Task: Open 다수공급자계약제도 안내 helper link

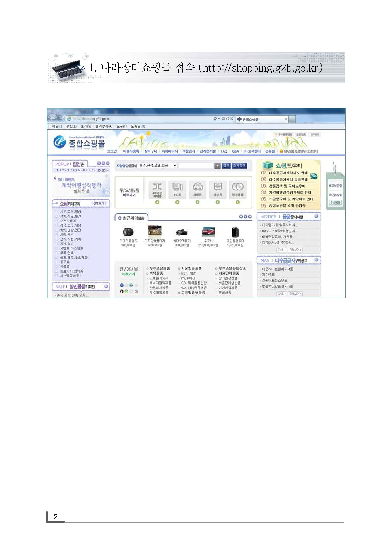Action: tap(288, 173)
